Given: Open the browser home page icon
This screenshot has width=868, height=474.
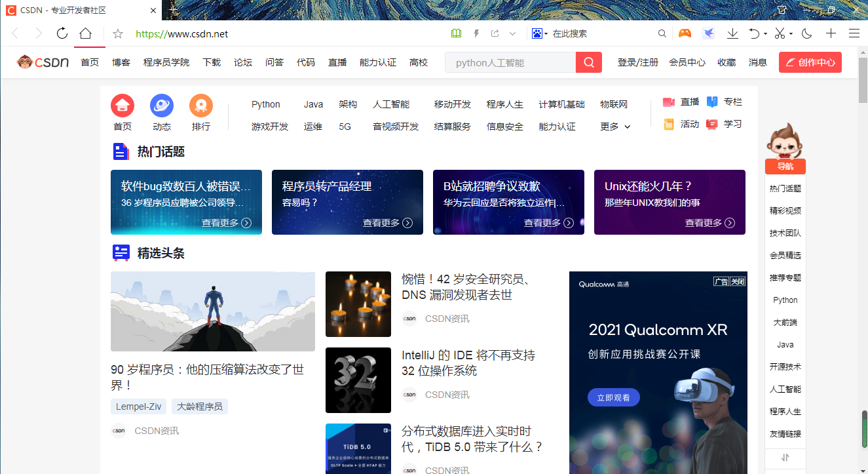Looking at the screenshot, I should [86, 33].
